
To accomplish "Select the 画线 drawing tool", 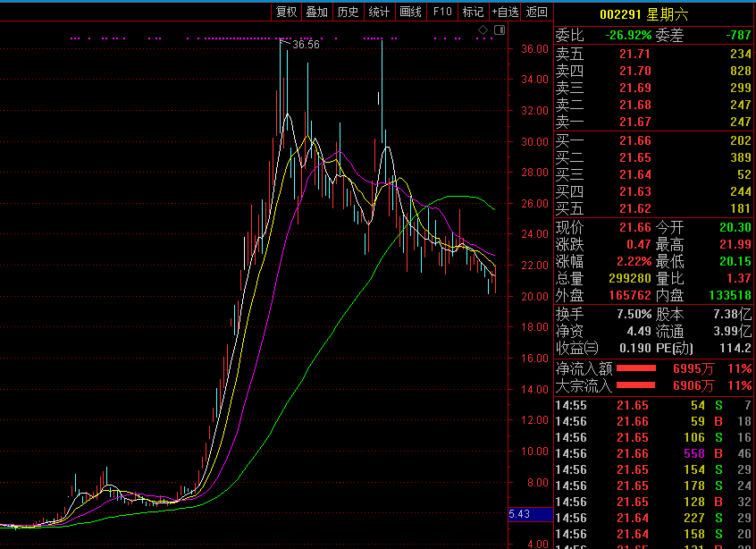I will 410,12.
